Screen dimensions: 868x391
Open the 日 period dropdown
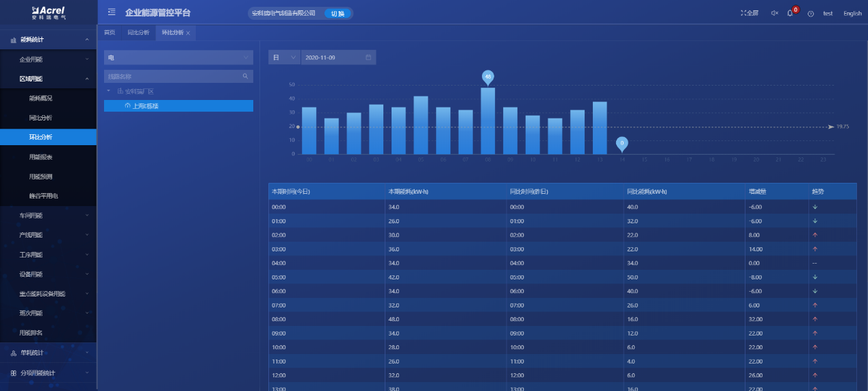pyautogui.click(x=283, y=58)
